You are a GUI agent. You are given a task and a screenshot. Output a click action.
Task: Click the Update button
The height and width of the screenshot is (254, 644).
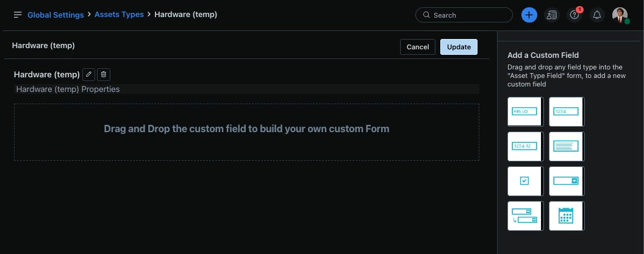click(x=459, y=47)
